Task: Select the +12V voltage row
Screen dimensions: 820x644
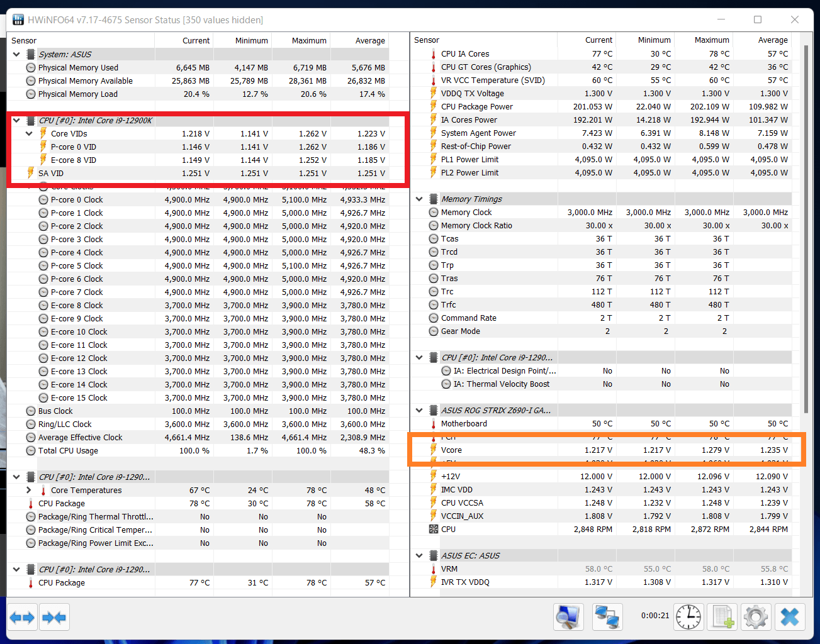Action: [x=602, y=476]
